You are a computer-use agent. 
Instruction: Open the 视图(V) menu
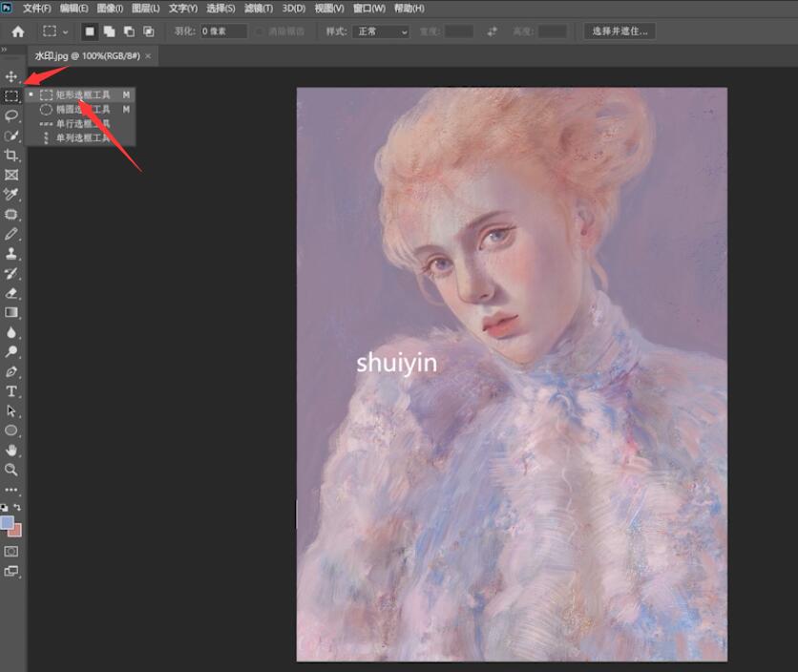[329, 9]
